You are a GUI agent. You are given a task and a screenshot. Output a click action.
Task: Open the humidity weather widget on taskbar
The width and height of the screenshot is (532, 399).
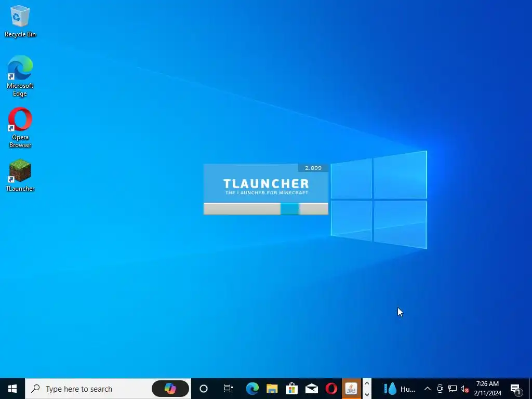pos(399,389)
